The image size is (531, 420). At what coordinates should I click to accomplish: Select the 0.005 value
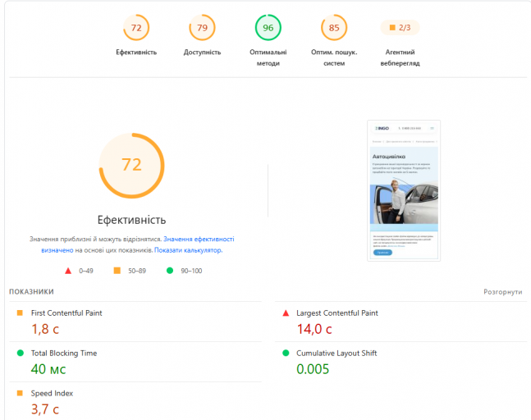coord(313,369)
